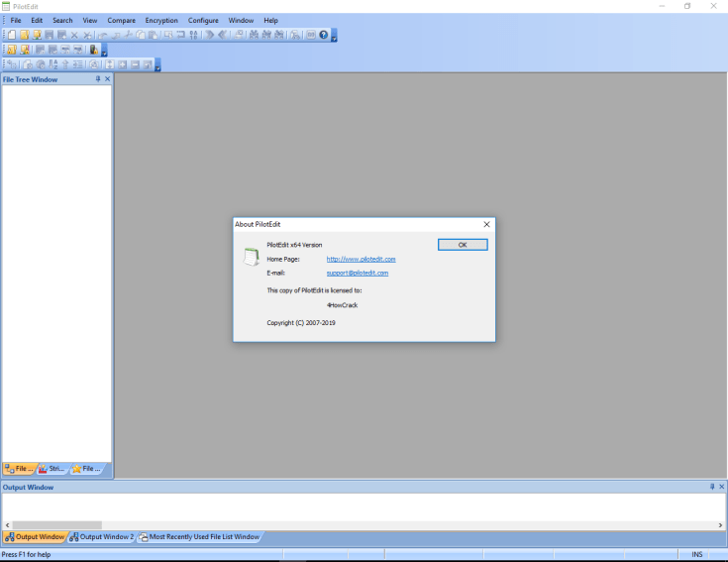The image size is (728, 562).
Task: Close the File Tree Window panel
Action: [108, 79]
